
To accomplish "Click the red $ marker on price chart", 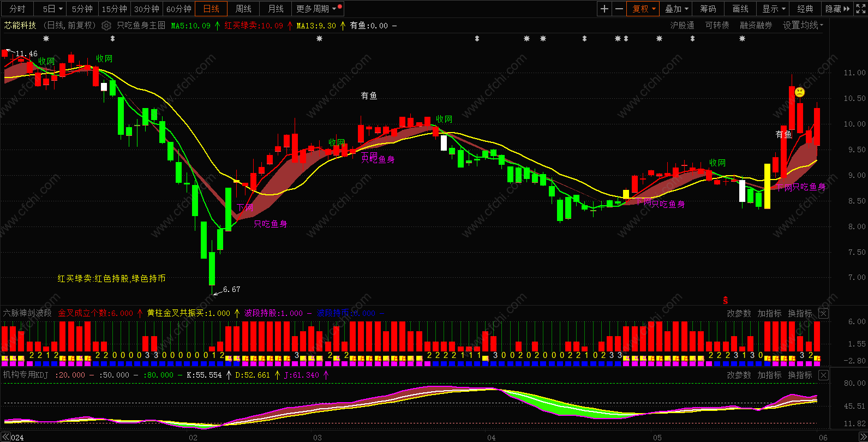I will coord(726,301).
